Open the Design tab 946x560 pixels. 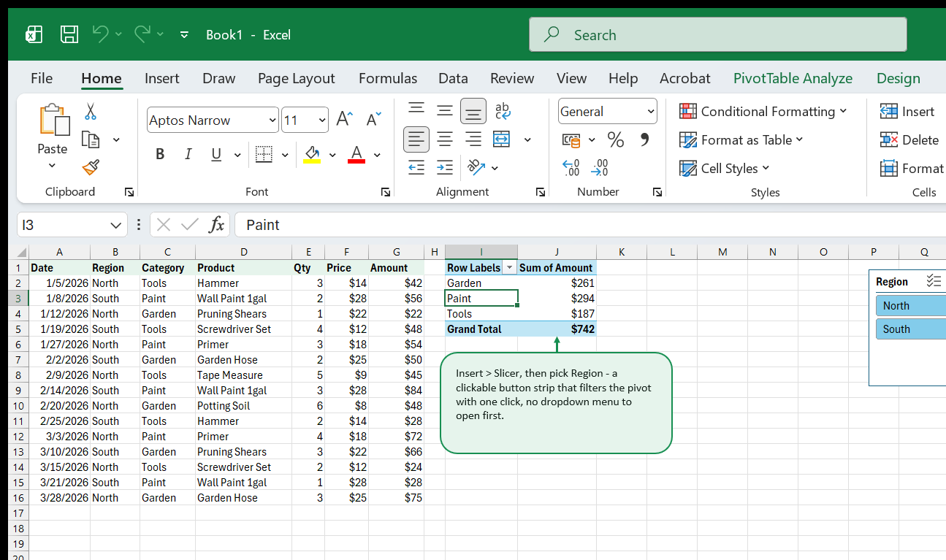(x=899, y=78)
